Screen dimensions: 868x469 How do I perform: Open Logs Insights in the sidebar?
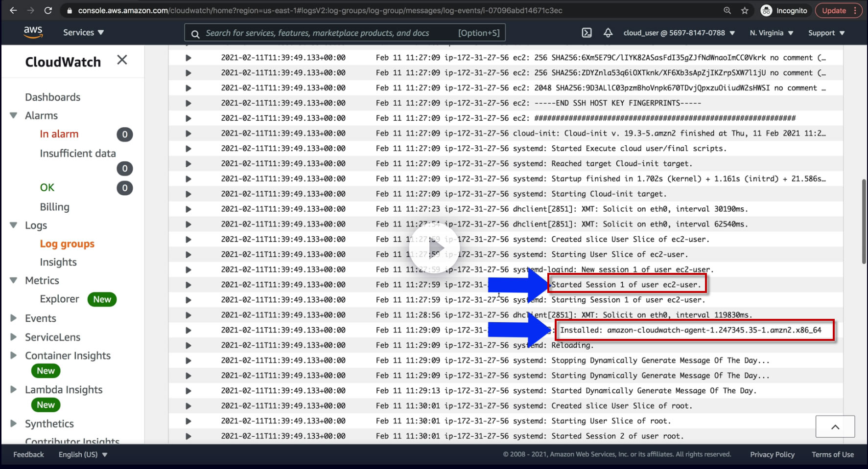click(58, 262)
